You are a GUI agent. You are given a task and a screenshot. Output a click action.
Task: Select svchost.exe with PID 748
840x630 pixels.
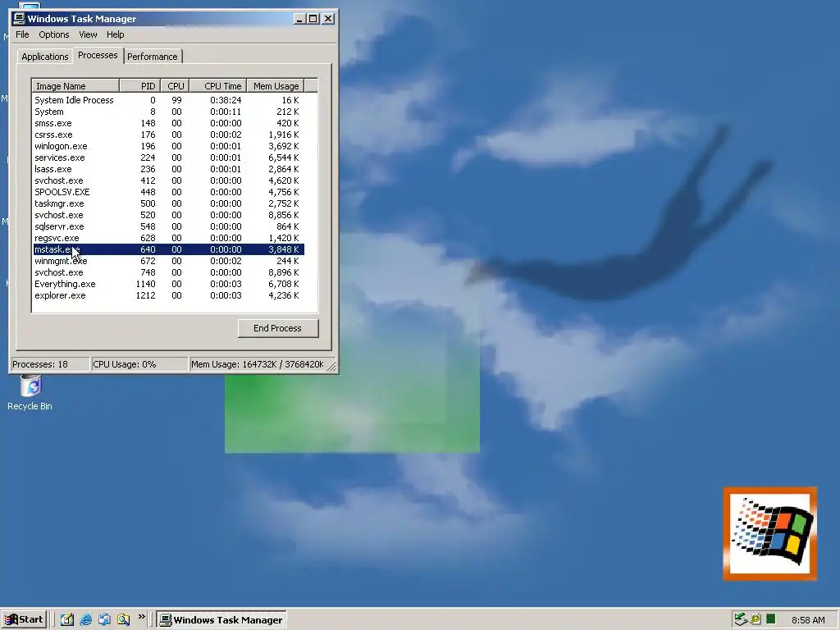point(168,272)
